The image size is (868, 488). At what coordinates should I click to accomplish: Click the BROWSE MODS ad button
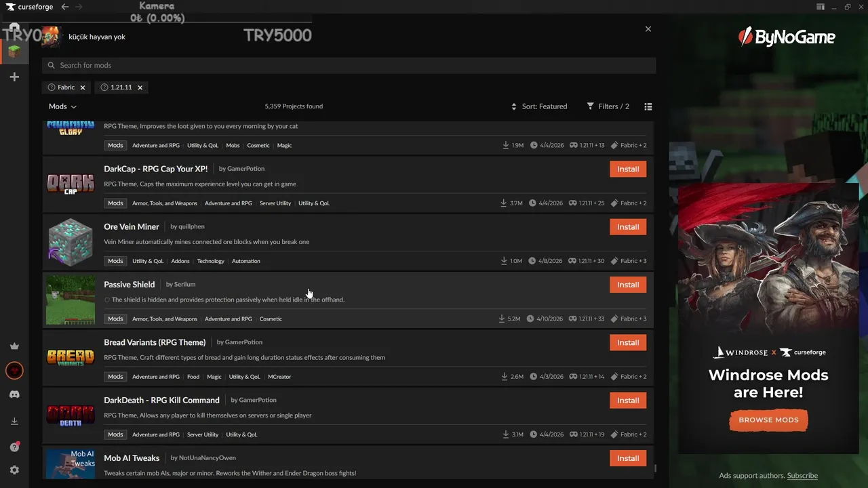(x=768, y=420)
